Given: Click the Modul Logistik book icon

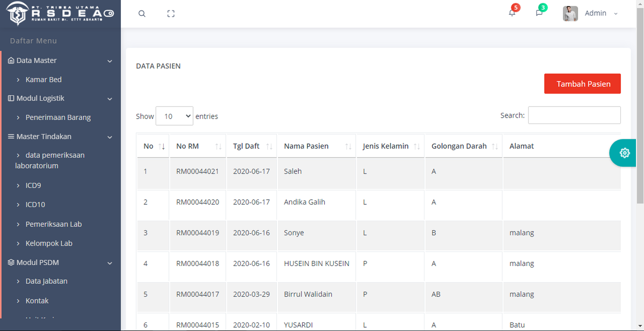Looking at the screenshot, I should tap(11, 98).
